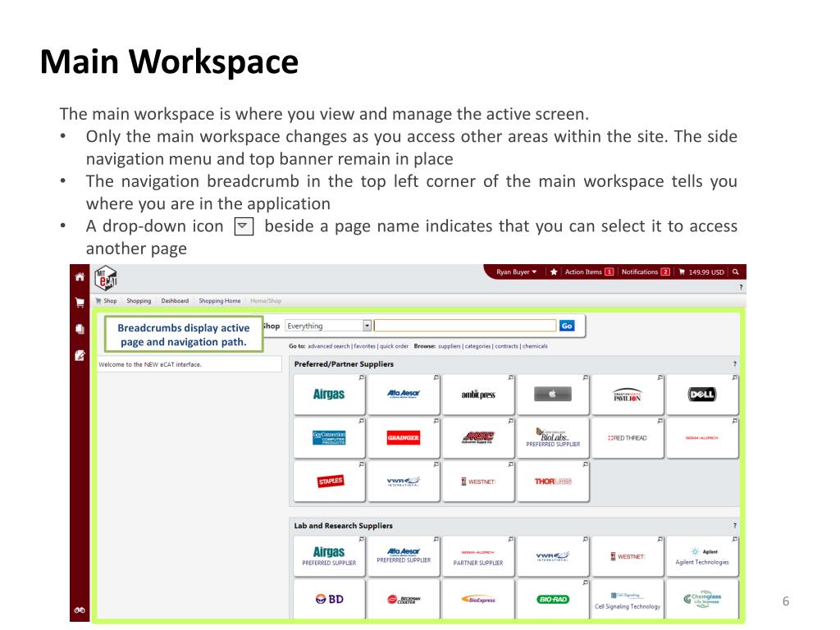This screenshot has width=840, height=630.
Task: Open Westnet tile in Lab and Research section
Action: coord(628,556)
